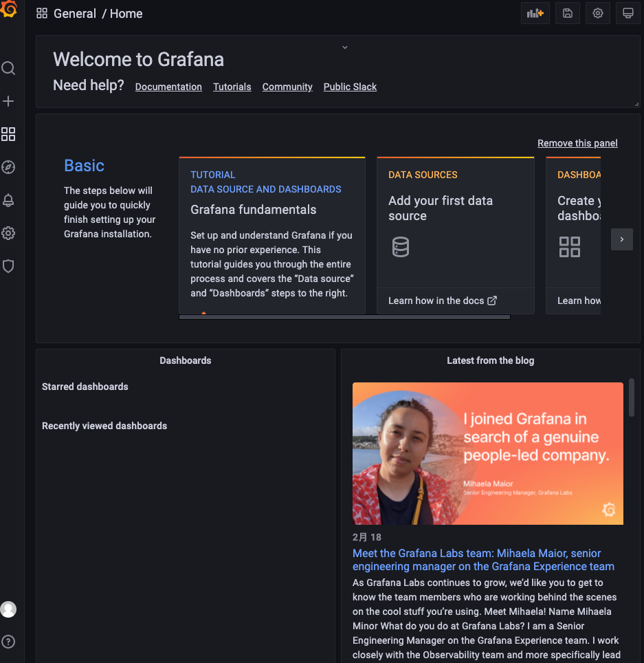The width and height of the screenshot is (644, 663).
Task: Click the welcome panel resize handle
Action: pos(636,104)
